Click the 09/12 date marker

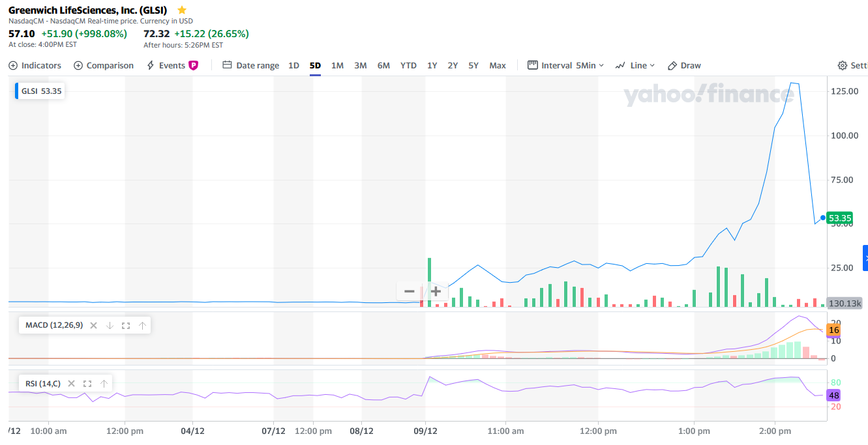coord(425,431)
